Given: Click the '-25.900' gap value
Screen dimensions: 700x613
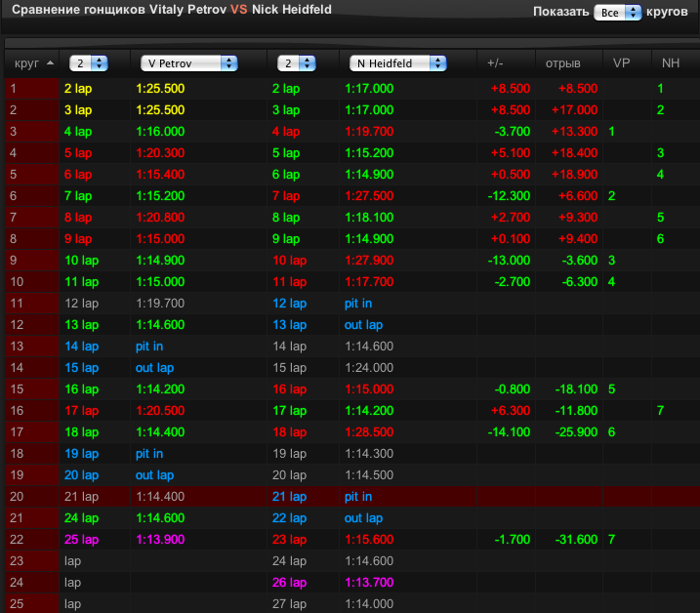Looking at the screenshot, I should (x=576, y=431).
